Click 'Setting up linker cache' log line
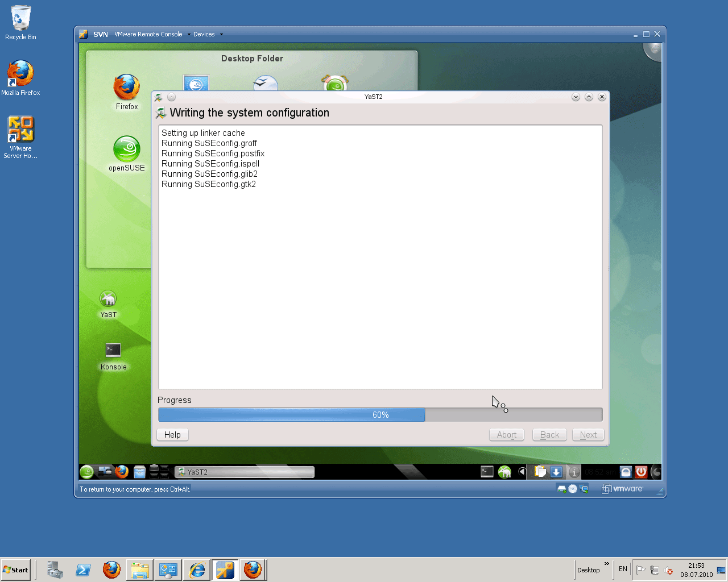Viewport: 728px width, 582px height. [203, 133]
